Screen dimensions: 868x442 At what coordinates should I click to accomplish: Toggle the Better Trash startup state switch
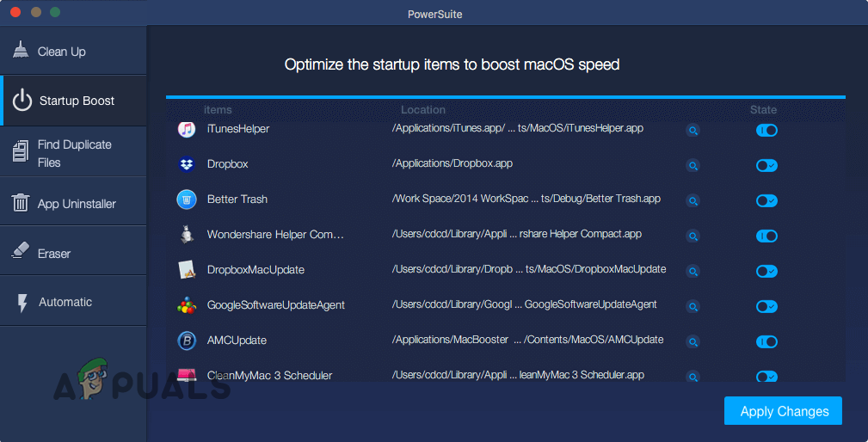pyautogui.click(x=766, y=201)
